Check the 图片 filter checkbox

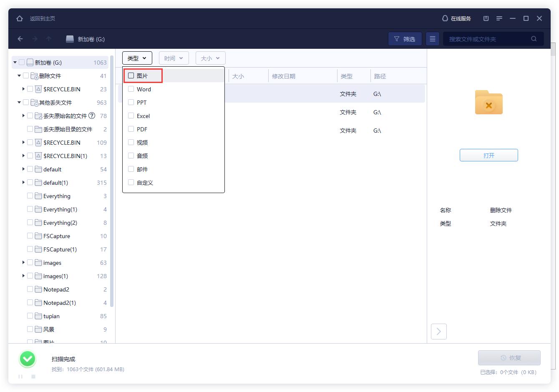[x=131, y=75]
